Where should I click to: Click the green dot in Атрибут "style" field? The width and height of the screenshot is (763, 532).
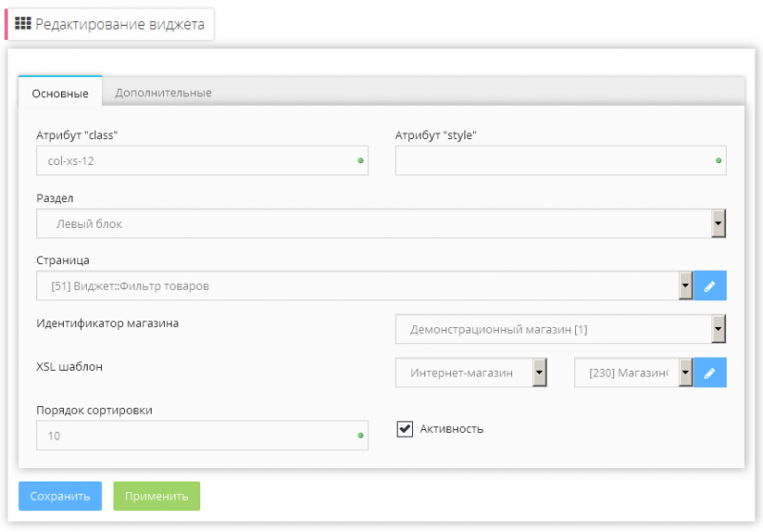718,161
